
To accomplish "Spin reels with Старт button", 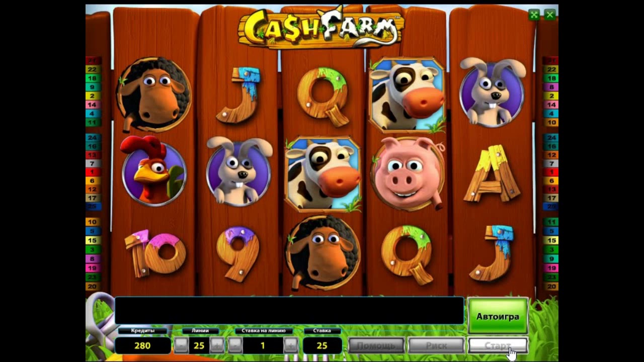I will click(x=498, y=345).
